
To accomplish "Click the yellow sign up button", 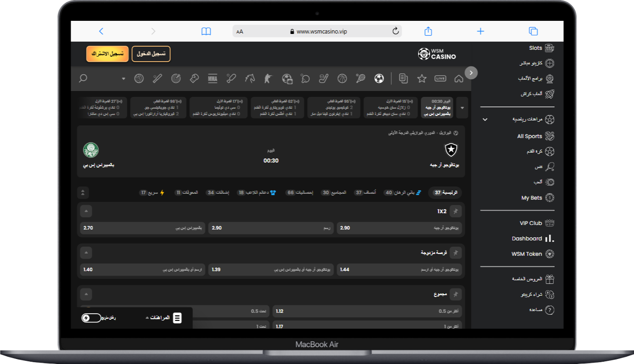I will click(107, 54).
